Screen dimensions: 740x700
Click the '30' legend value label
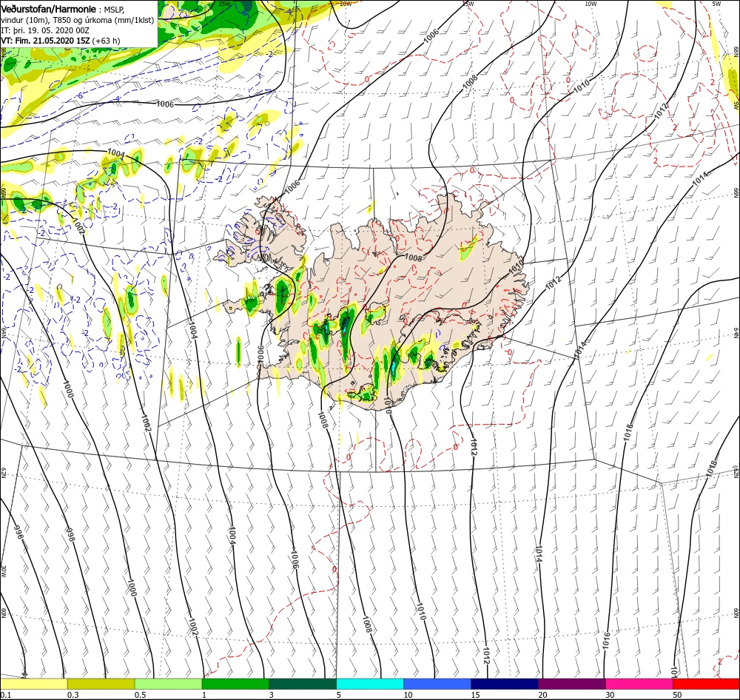click(610, 695)
